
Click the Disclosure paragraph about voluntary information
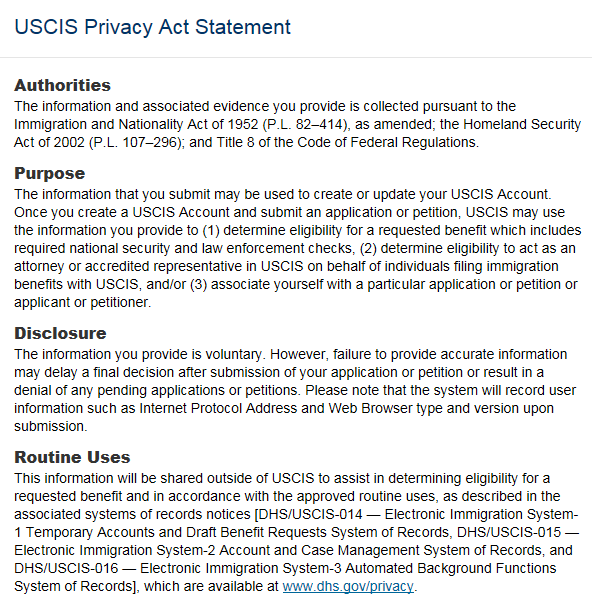[x=295, y=390]
